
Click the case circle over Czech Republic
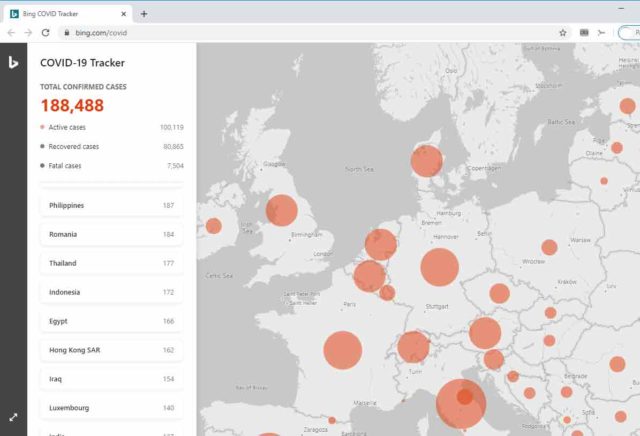tap(500, 293)
